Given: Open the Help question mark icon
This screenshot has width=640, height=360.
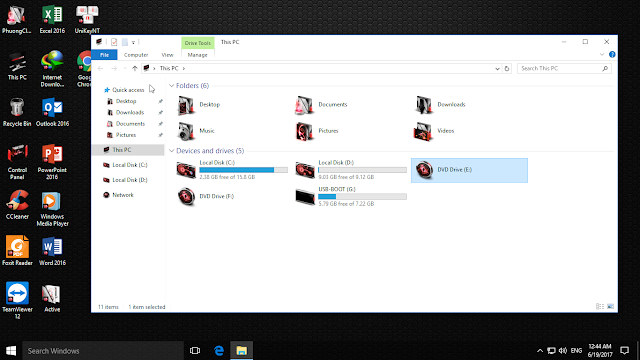Looking at the screenshot, I should pos(612,55).
